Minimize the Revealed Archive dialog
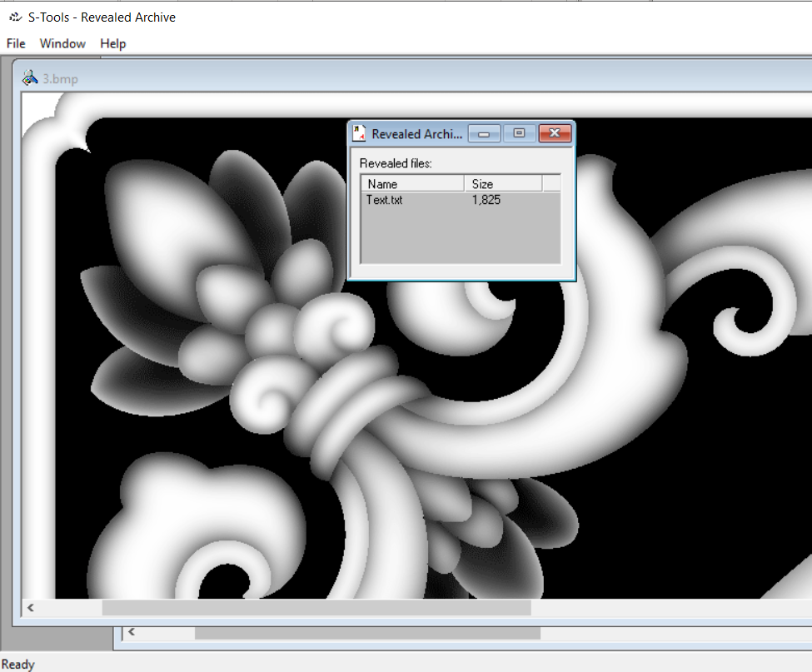 tap(484, 133)
